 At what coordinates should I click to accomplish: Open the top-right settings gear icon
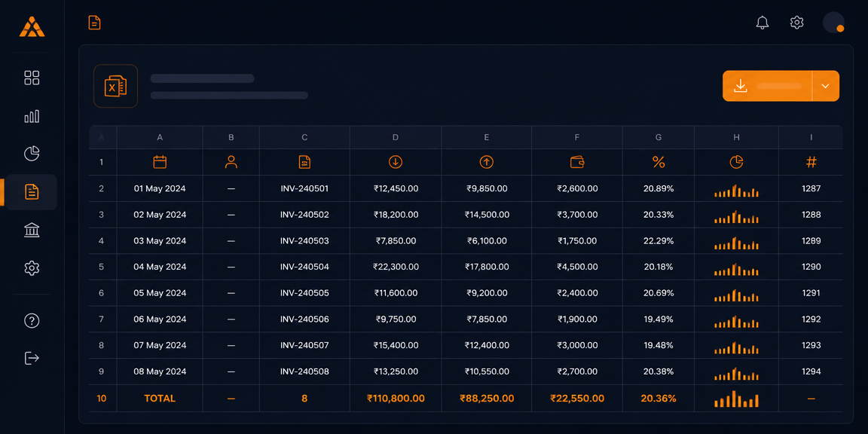click(x=796, y=23)
